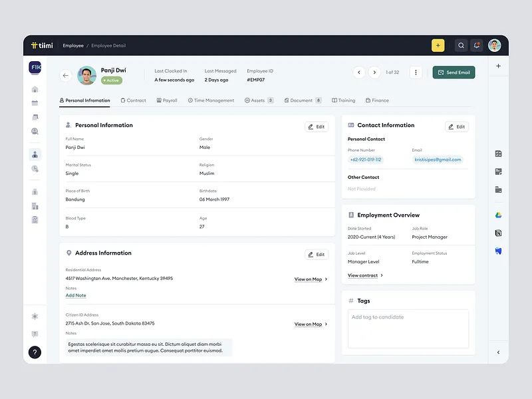
Task: Open the notifications bell
Action: 477,46
